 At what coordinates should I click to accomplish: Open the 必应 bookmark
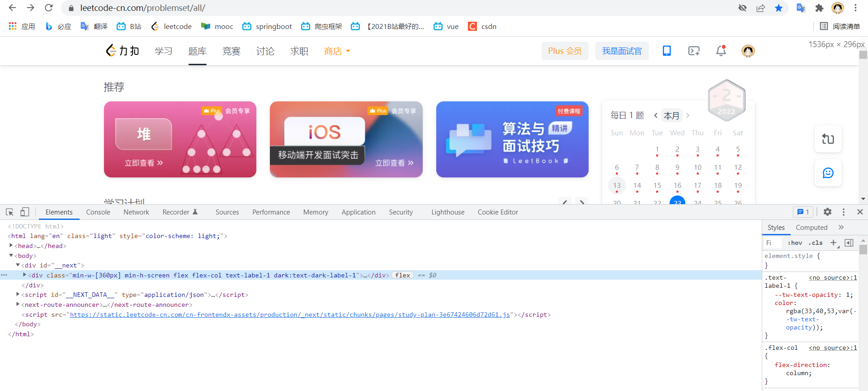pos(58,26)
